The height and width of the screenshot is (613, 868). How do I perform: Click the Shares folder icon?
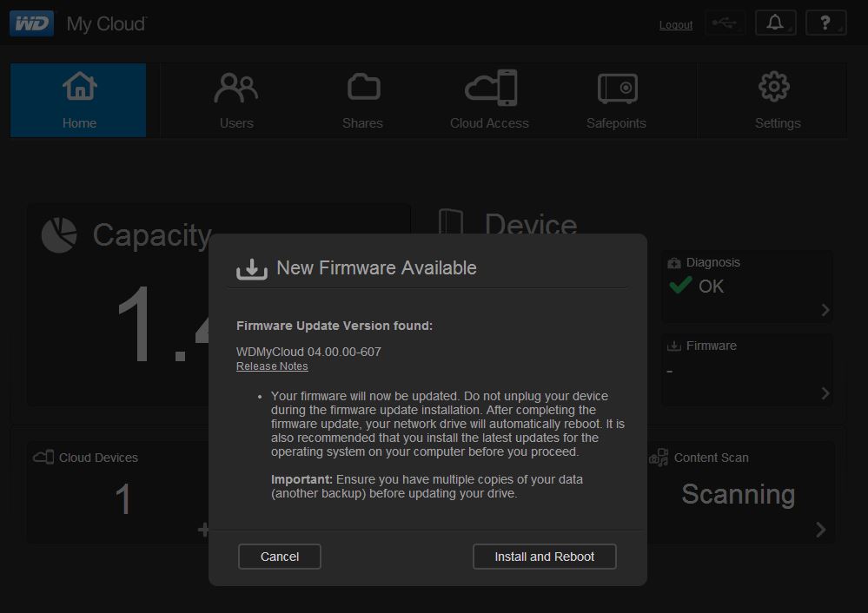[x=363, y=87]
